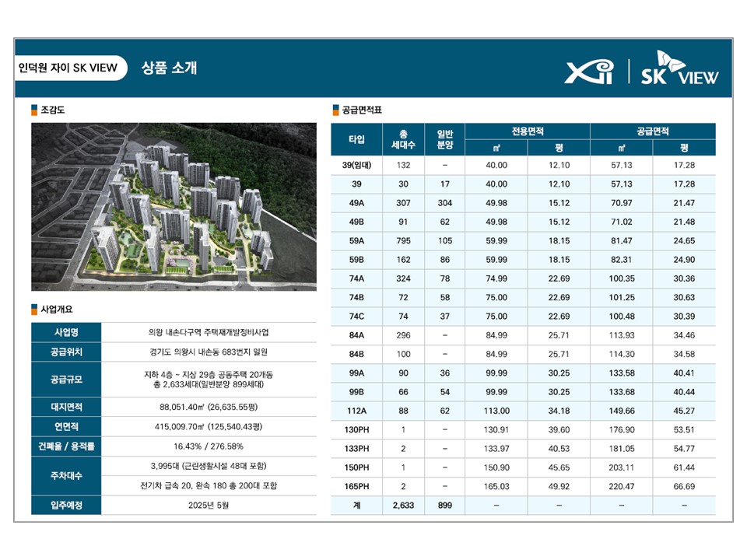
Task: Click the 공급면적 column header
Action: [653, 131]
